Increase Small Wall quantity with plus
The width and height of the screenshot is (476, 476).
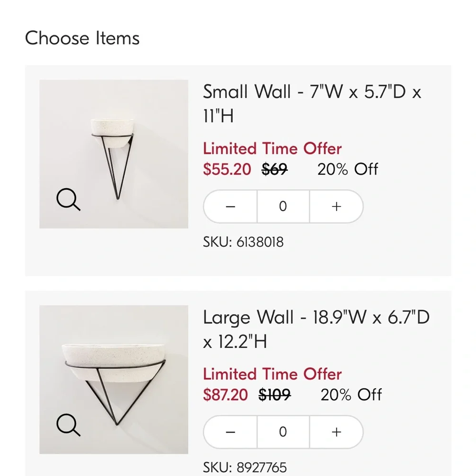click(x=337, y=207)
